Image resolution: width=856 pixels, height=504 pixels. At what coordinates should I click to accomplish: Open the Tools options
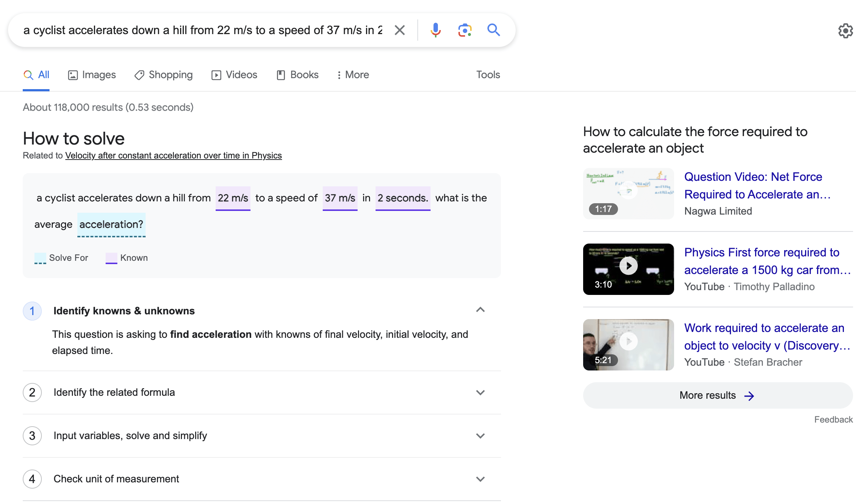[488, 75]
